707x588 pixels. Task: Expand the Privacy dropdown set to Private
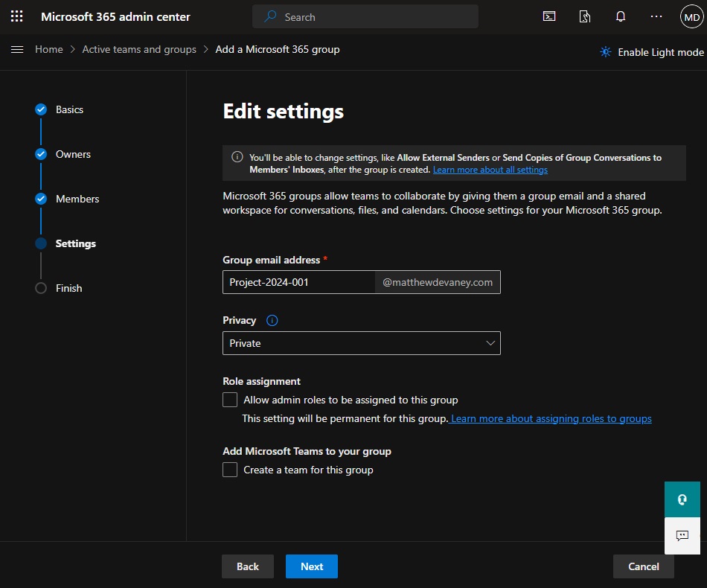(x=362, y=343)
